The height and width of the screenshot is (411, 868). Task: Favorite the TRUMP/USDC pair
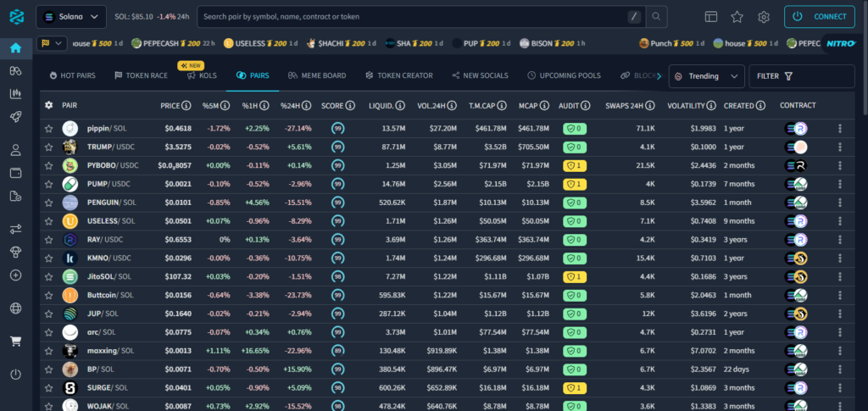pos(48,147)
